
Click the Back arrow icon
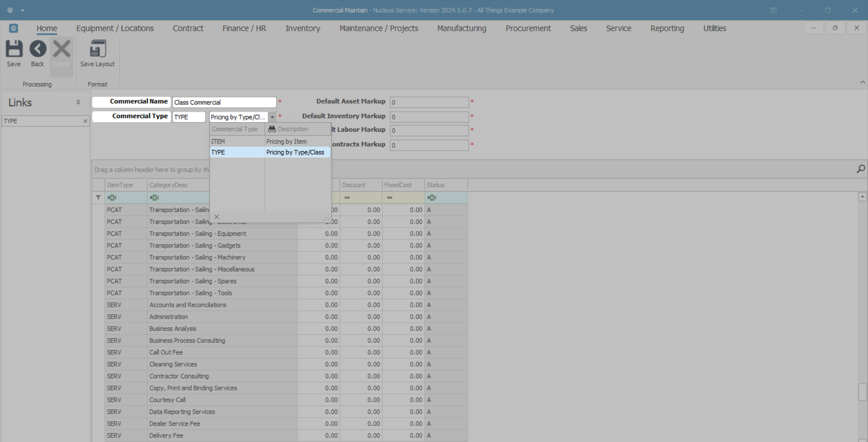click(38, 49)
